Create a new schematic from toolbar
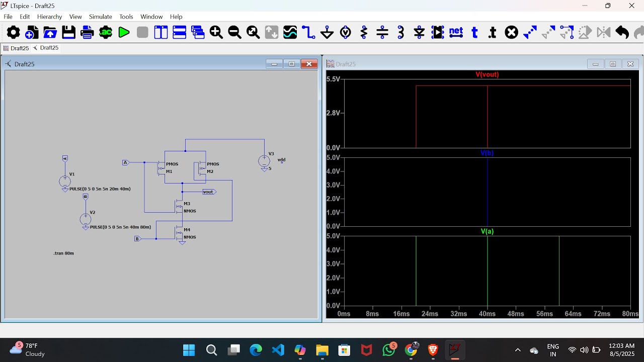Image resolution: width=644 pixels, height=362 pixels. pyautogui.click(x=32, y=33)
